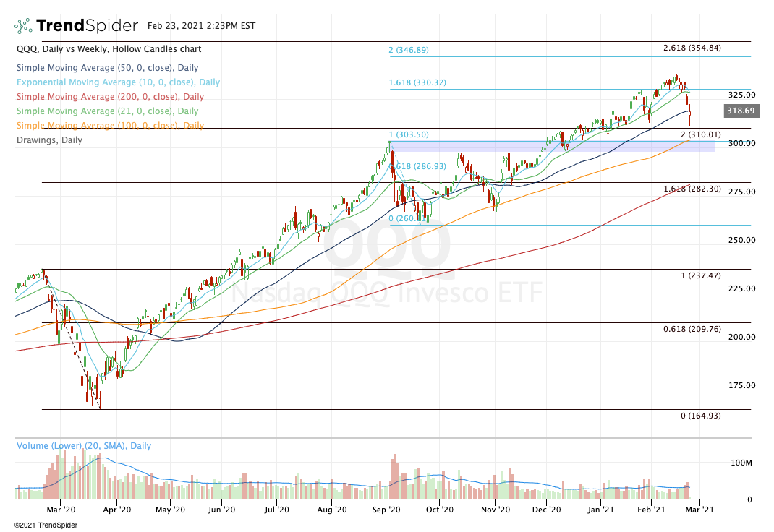Click the 225.00 price axis label

click(742, 288)
